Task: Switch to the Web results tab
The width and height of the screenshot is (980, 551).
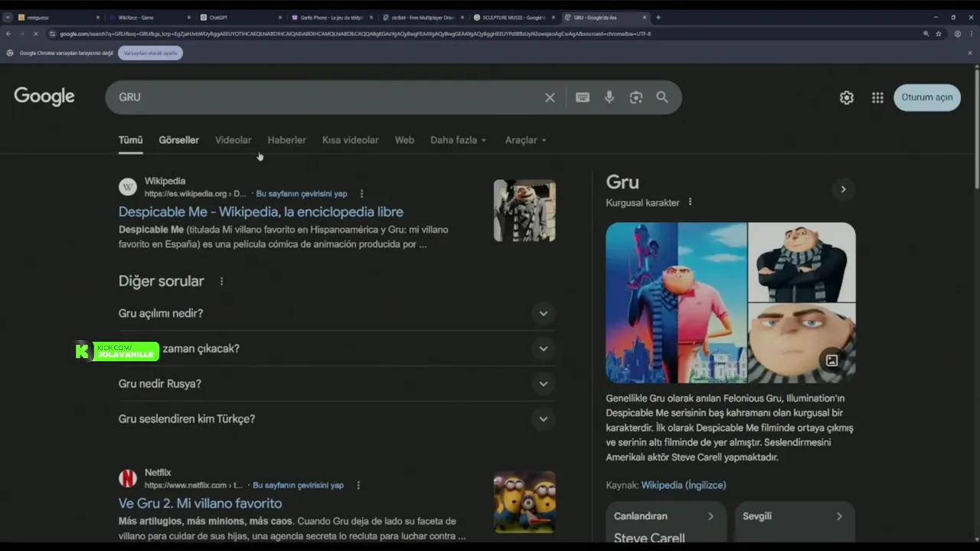Action: click(x=404, y=140)
